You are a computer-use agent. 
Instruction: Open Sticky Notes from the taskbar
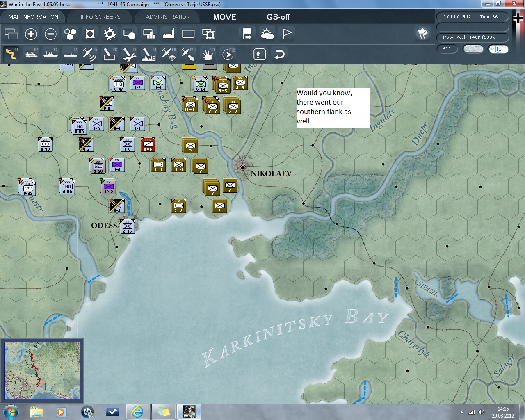(163, 412)
